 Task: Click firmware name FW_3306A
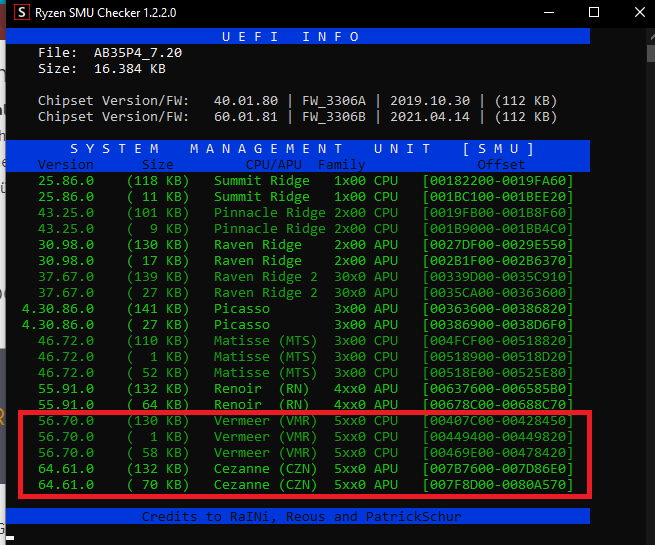tap(334, 101)
